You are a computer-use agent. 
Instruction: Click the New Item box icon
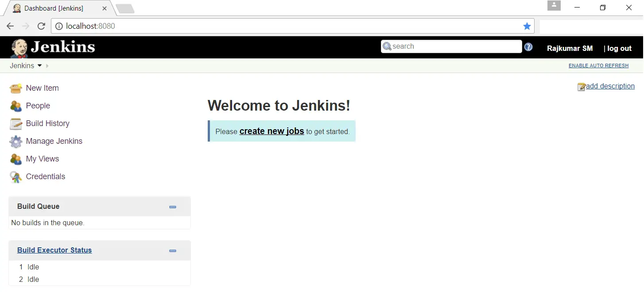(16, 88)
